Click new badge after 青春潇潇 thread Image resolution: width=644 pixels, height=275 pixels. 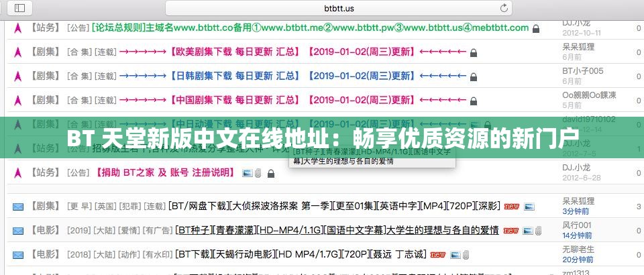(x=511, y=231)
